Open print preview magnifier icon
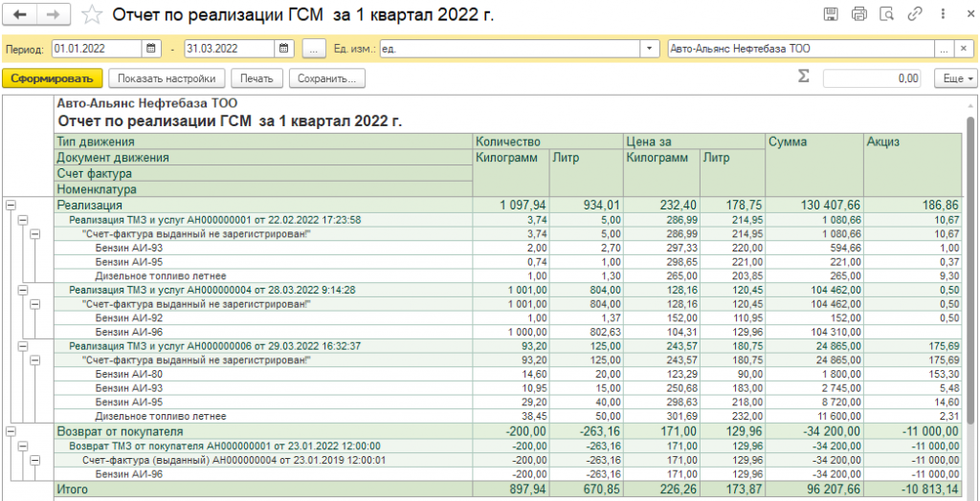The width and height of the screenshot is (980, 501). 886,14
